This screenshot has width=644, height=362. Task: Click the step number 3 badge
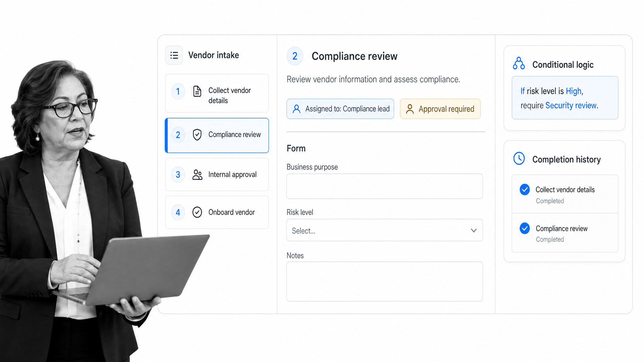(178, 174)
